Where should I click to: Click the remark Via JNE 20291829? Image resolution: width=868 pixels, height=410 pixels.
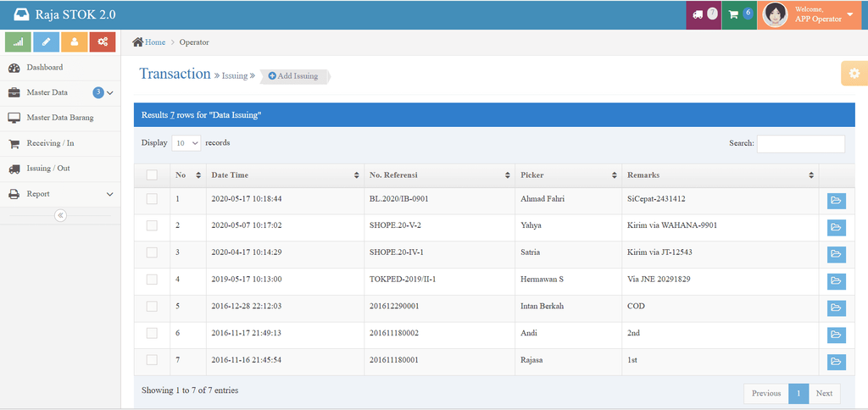[658, 280]
